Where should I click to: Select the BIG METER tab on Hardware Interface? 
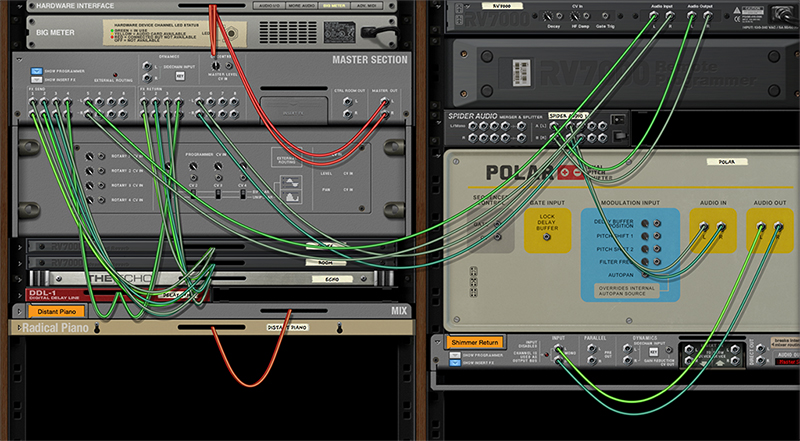(x=334, y=6)
